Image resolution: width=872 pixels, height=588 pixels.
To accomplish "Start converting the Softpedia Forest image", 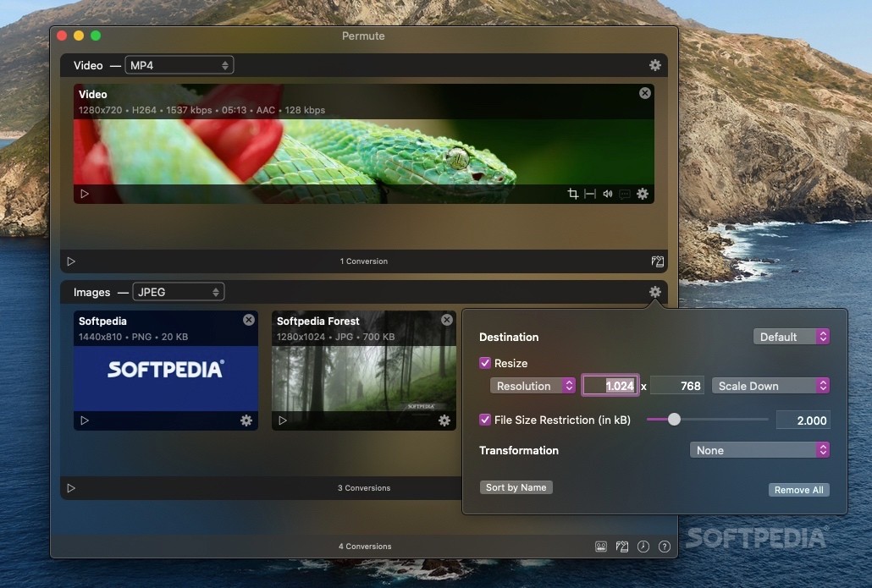I will pos(283,420).
